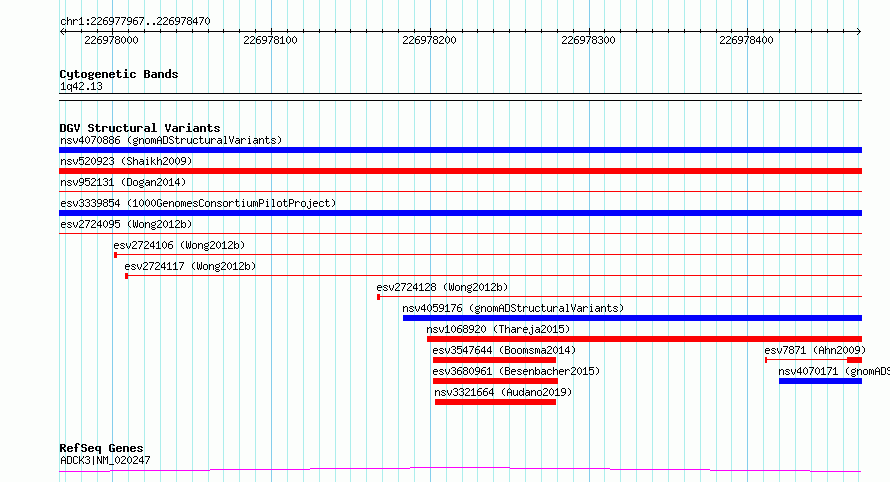Click the red nsv3321664 variant bar

coord(496,402)
